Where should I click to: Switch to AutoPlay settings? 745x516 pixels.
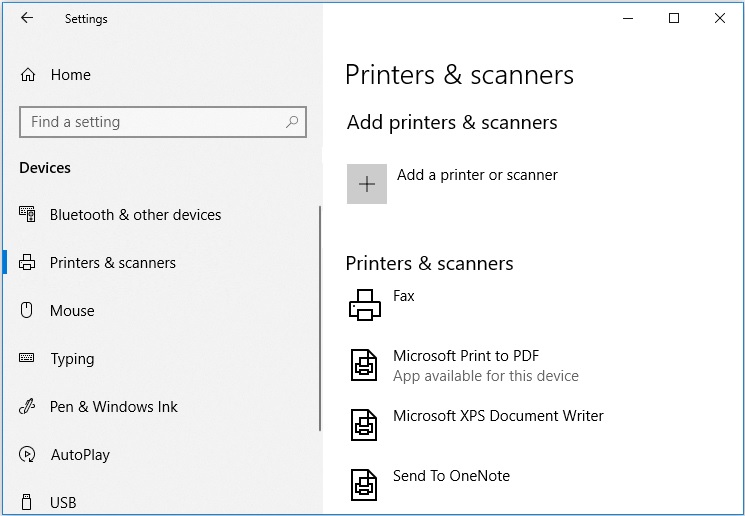tap(80, 455)
